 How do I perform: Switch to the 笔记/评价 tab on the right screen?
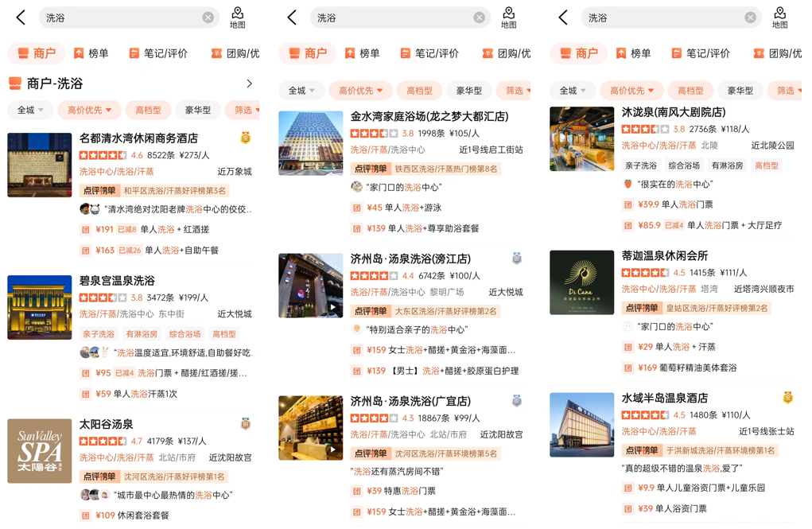pos(701,53)
